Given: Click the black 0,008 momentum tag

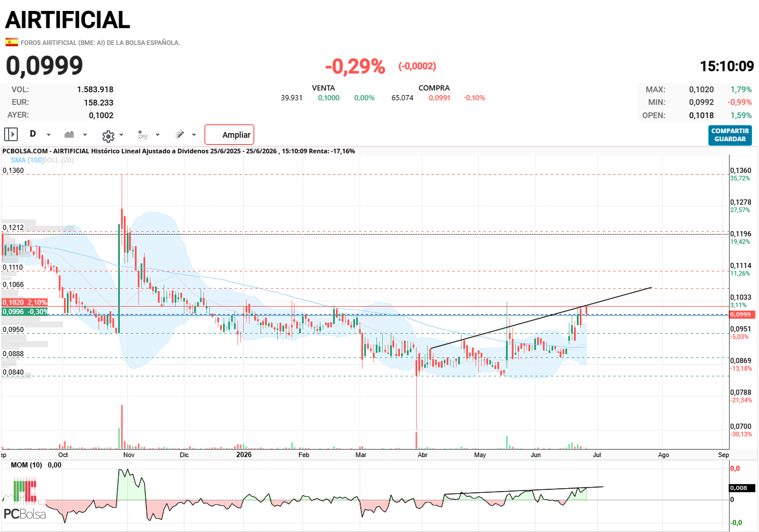Looking at the screenshot, I should tap(741, 488).
